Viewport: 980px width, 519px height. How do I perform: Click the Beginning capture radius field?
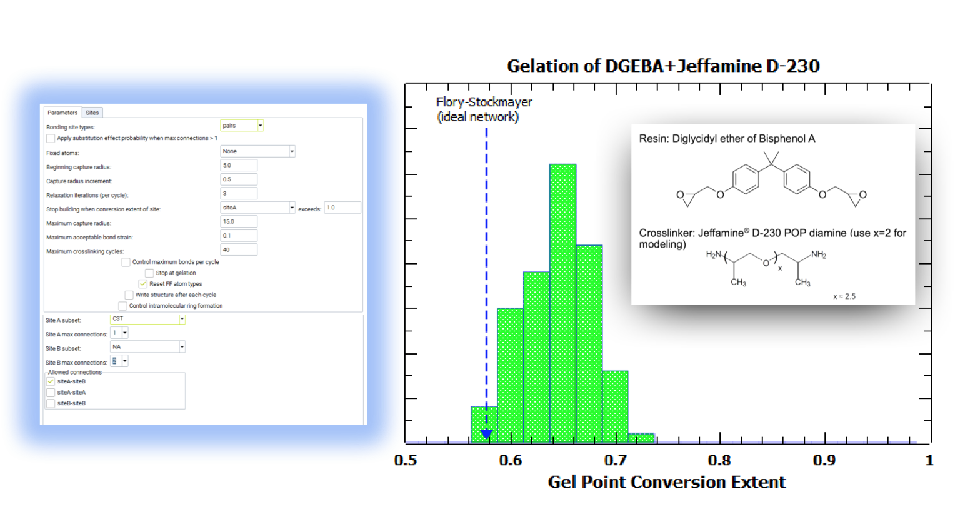tap(238, 166)
